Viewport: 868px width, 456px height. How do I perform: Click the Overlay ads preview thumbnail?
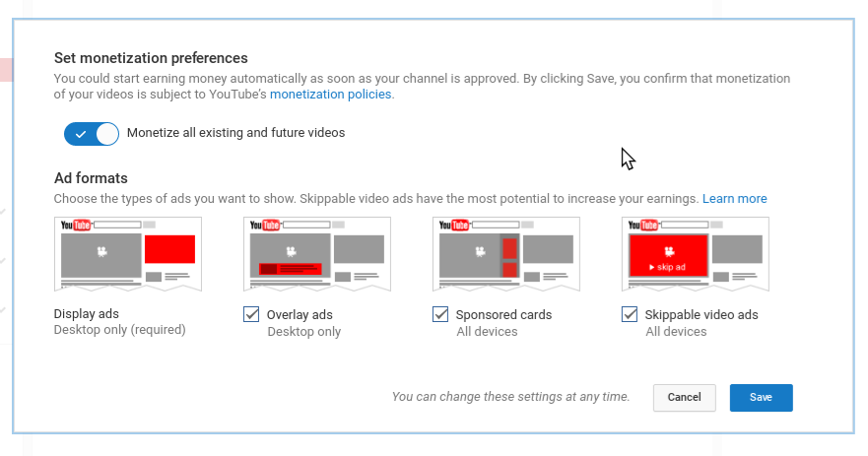317,254
